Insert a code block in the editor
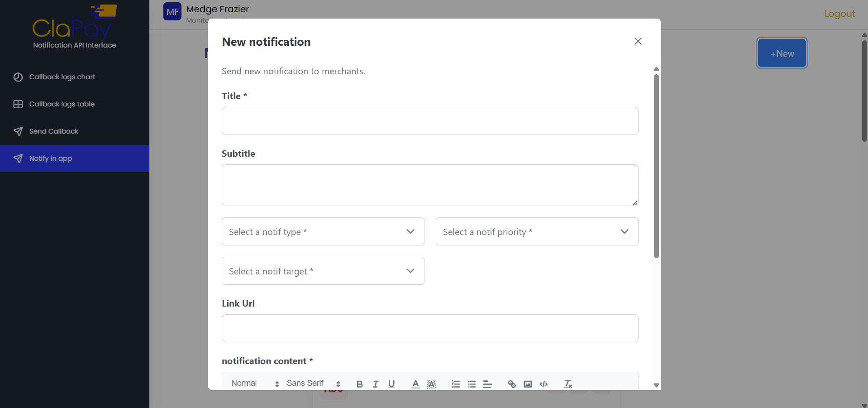This screenshot has width=868, height=408. pyautogui.click(x=544, y=384)
